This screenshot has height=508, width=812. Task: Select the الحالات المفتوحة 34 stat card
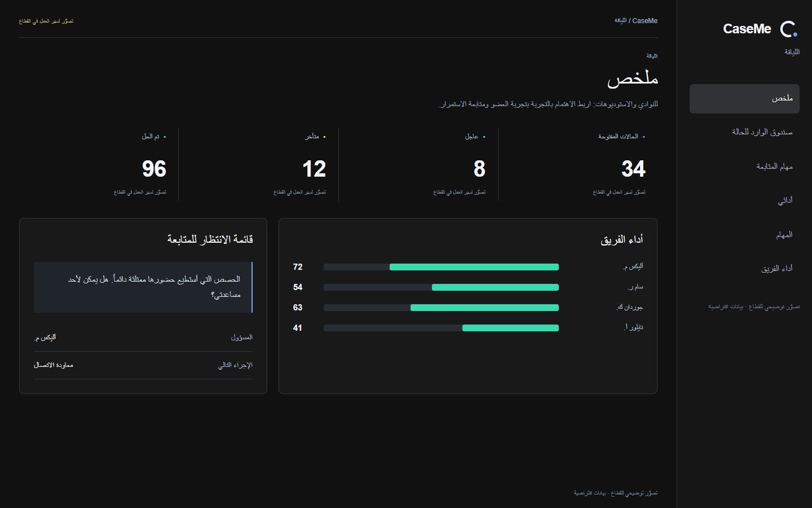tap(578, 164)
